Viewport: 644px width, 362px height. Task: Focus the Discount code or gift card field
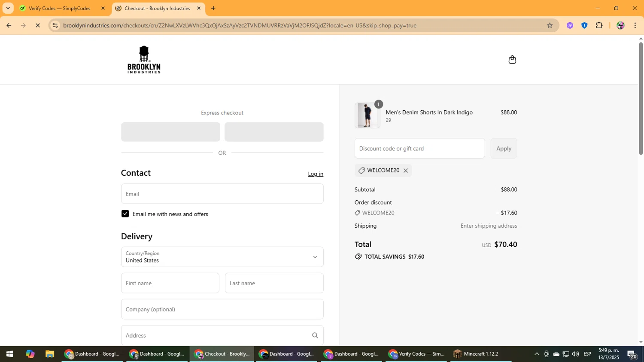point(419,148)
